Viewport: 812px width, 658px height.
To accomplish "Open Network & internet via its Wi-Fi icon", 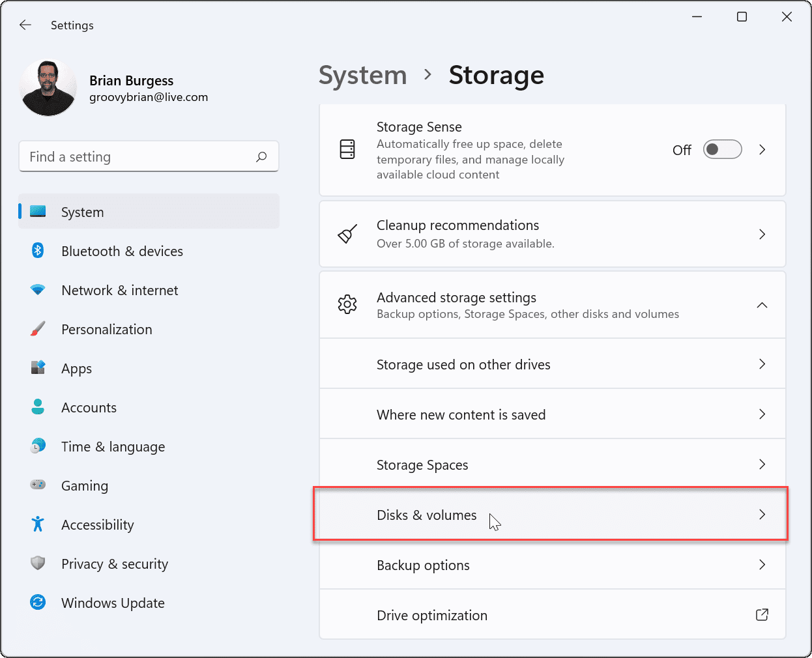I will pos(38,290).
